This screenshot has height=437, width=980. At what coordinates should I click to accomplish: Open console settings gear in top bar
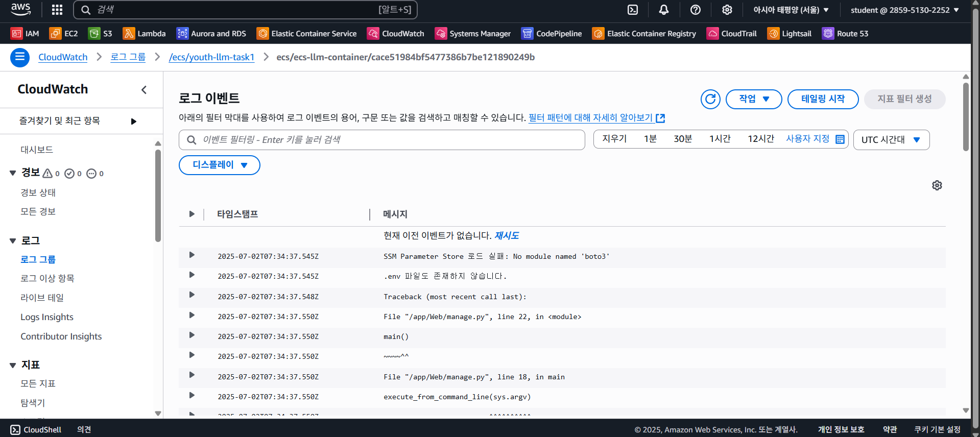tap(727, 10)
